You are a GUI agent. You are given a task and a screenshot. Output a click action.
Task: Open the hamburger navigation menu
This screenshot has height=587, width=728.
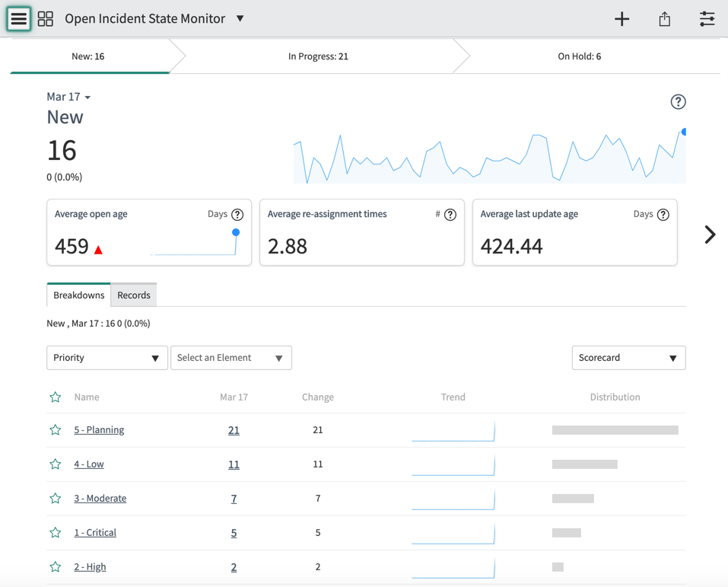[x=18, y=18]
